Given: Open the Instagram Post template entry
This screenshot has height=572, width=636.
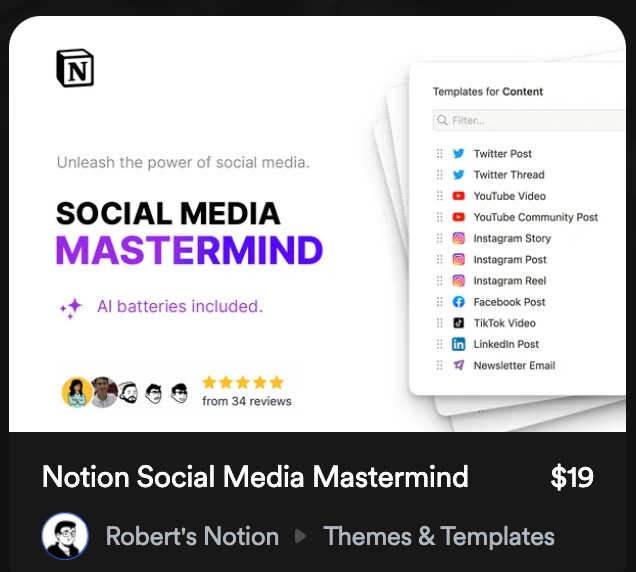Looking at the screenshot, I should pyautogui.click(x=509, y=260).
